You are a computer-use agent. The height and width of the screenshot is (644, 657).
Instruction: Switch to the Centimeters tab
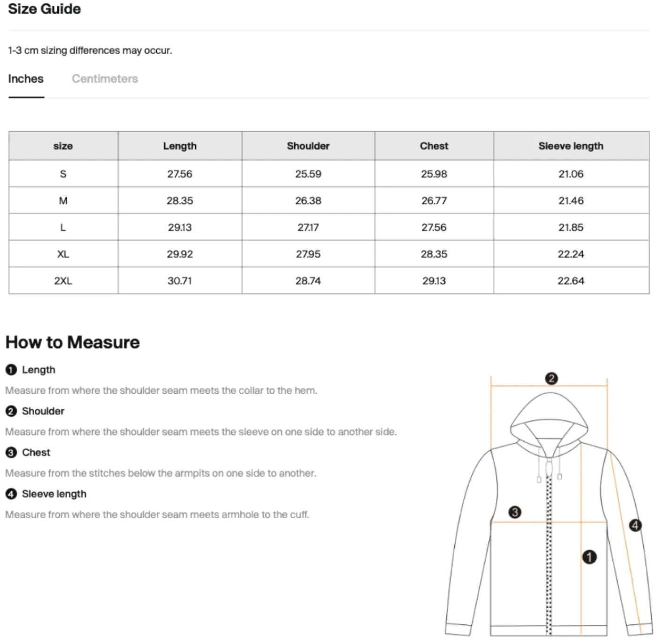pos(105,79)
